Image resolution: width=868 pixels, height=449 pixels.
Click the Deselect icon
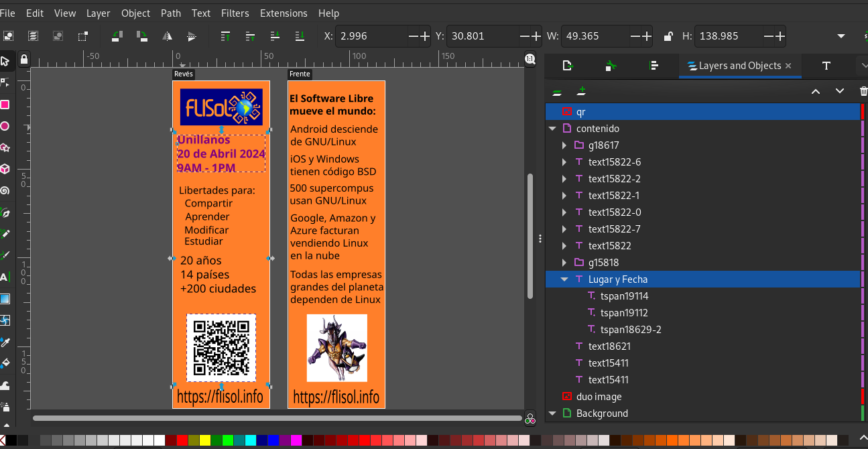coord(58,36)
